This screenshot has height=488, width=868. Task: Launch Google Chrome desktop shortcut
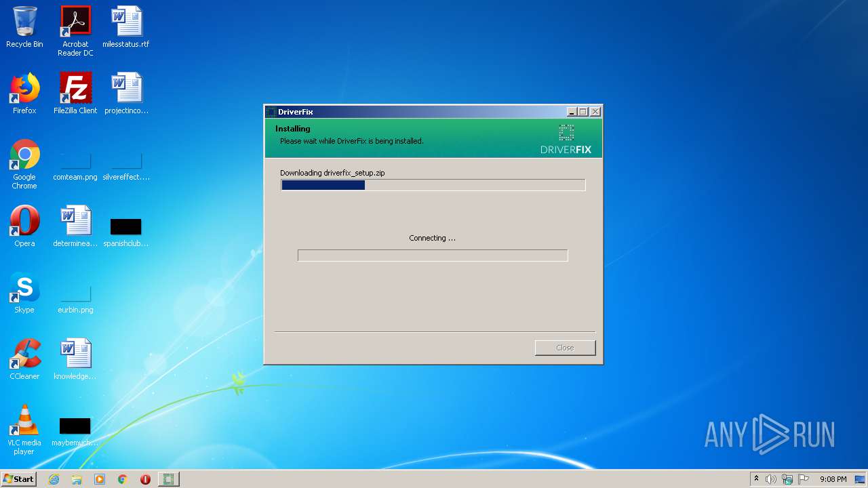(24, 164)
